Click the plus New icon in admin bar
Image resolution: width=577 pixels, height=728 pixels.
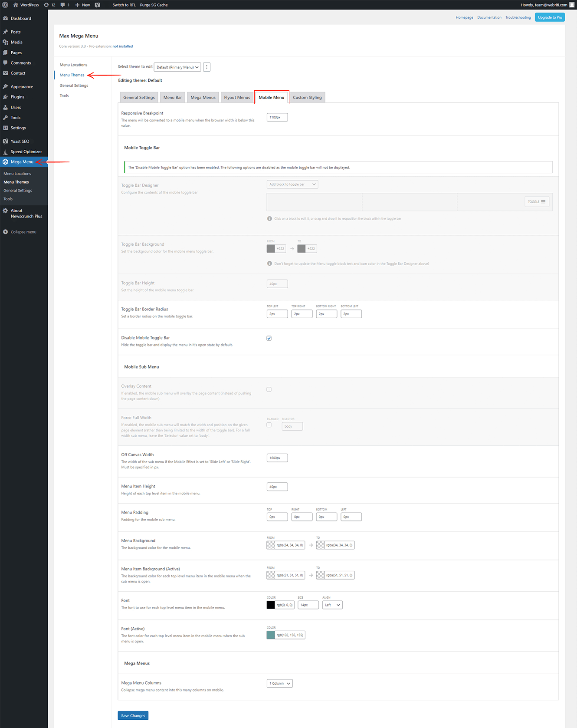click(77, 5)
